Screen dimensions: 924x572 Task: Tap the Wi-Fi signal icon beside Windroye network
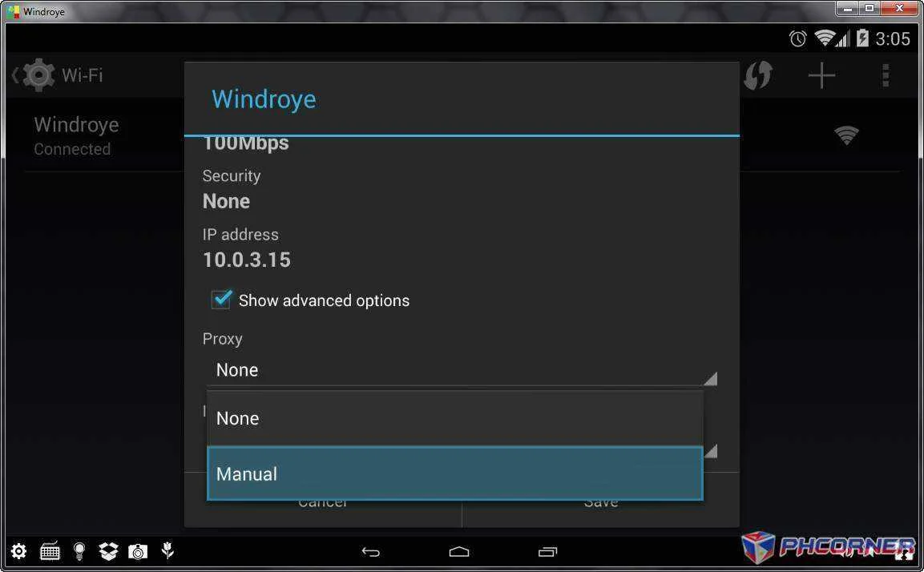pos(846,135)
